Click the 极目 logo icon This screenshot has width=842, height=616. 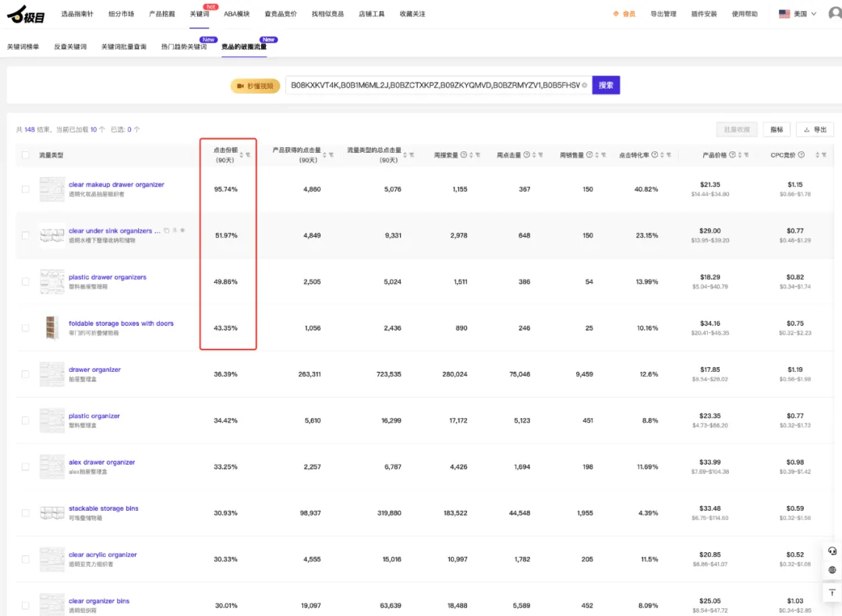[26, 15]
